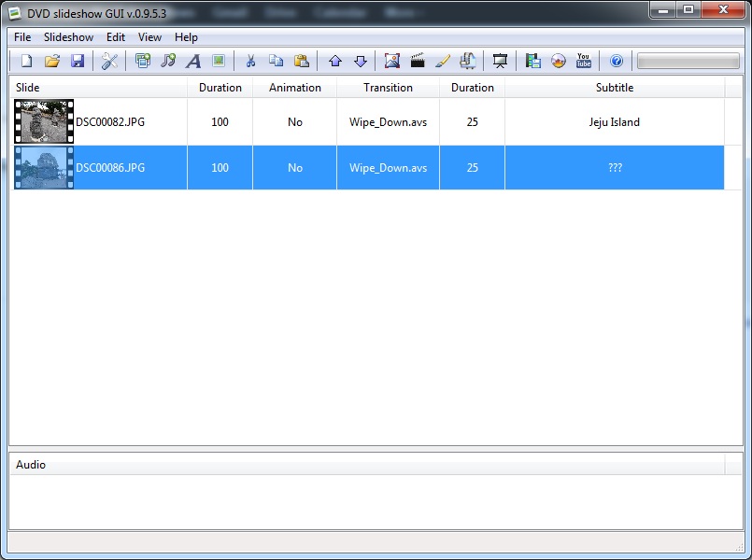
Task: Open help with the blue question mark icon
Action: tap(617, 61)
